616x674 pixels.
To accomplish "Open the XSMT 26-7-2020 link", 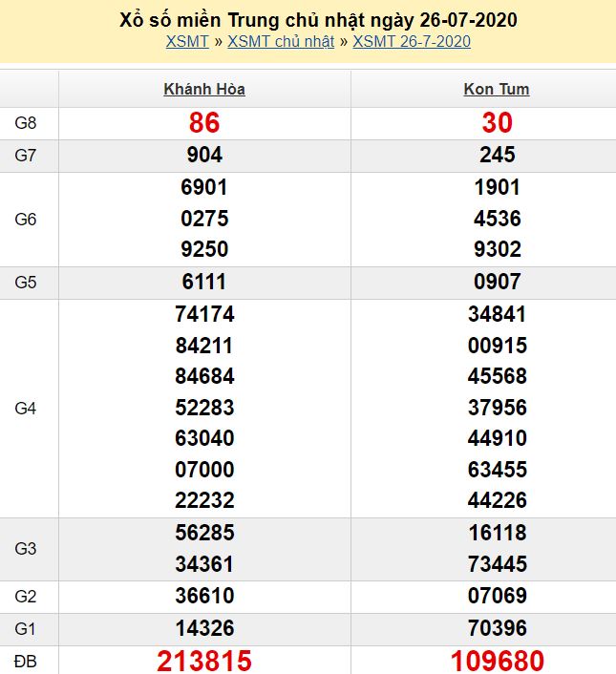I will coord(412,41).
